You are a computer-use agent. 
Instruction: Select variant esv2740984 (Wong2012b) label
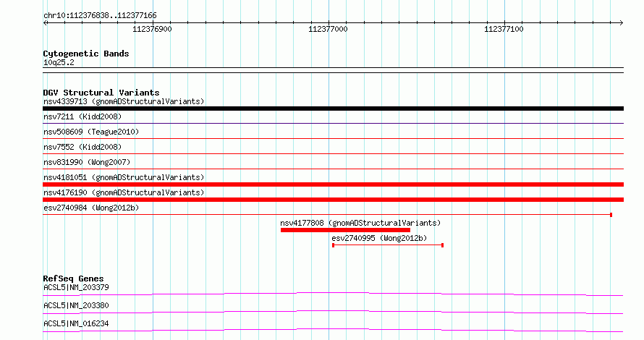point(91,208)
